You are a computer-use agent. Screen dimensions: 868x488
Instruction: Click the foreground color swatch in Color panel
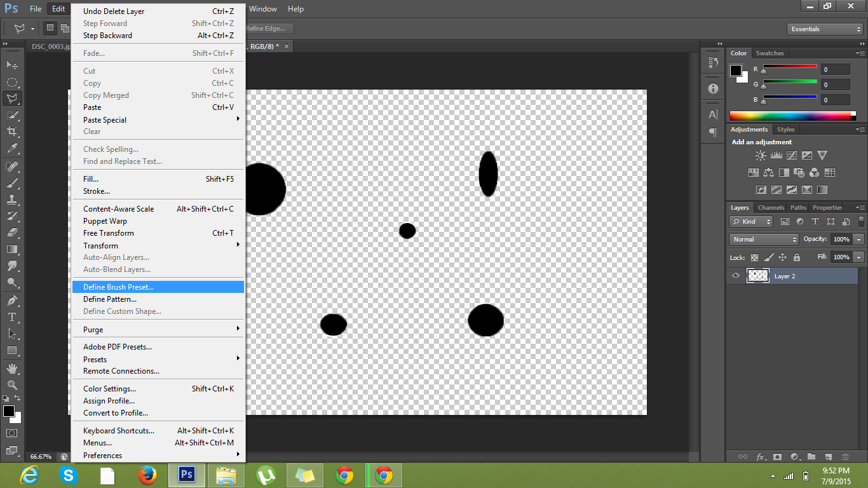click(x=736, y=71)
